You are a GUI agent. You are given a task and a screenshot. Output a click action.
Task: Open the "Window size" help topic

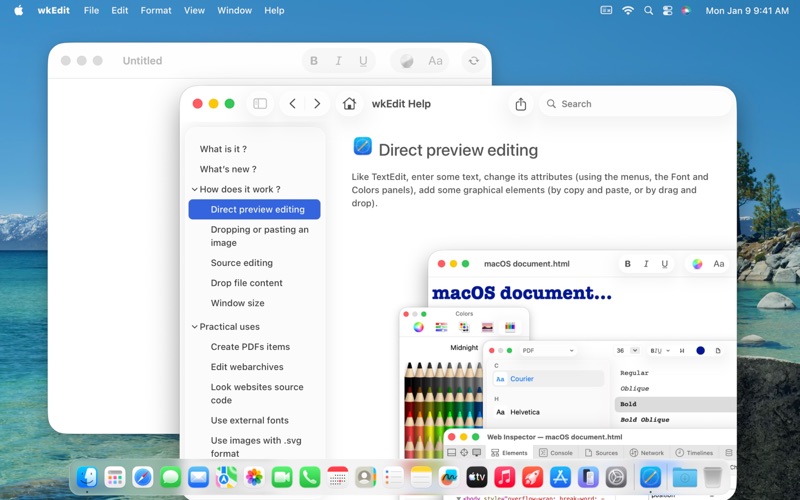pyautogui.click(x=237, y=303)
